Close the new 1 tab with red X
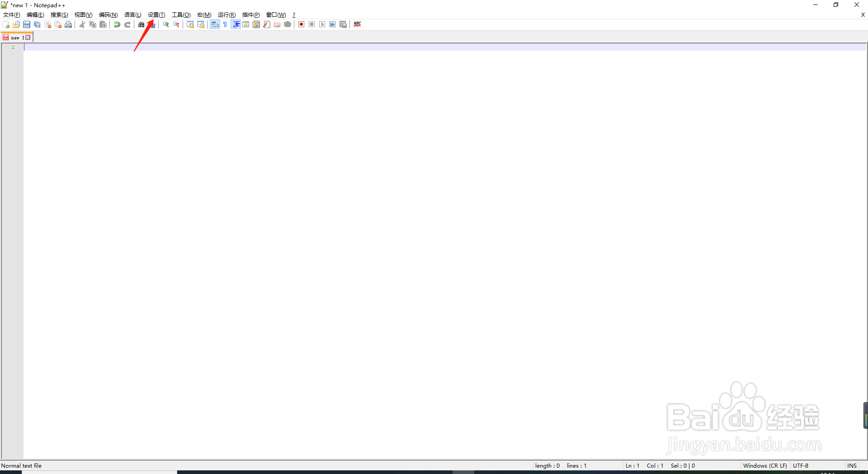The image size is (868, 474). pyautogui.click(x=28, y=38)
